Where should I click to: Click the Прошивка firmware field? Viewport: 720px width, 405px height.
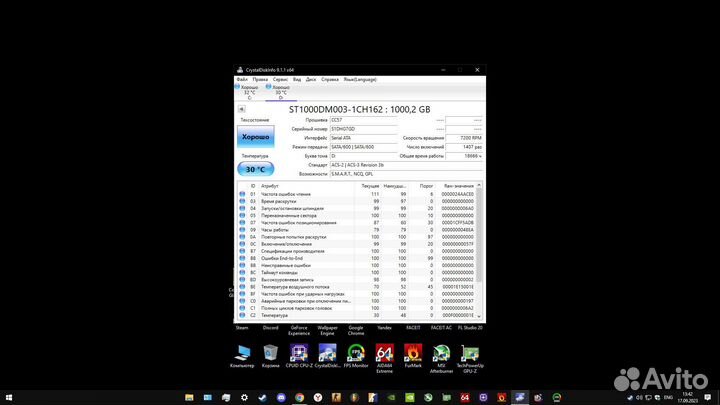tap(363, 120)
